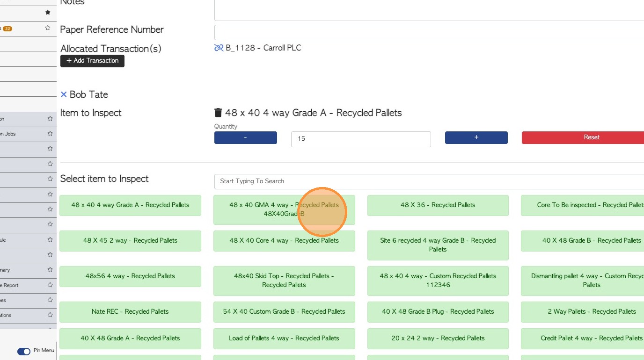Select 48 X 45 2 way - Recycled Pallets
Viewport: 644px width, 360px height.
(130, 241)
